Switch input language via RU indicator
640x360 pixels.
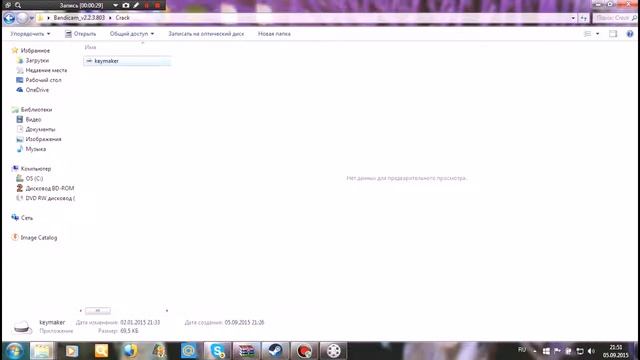pyautogui.click(x=522, y=350)
